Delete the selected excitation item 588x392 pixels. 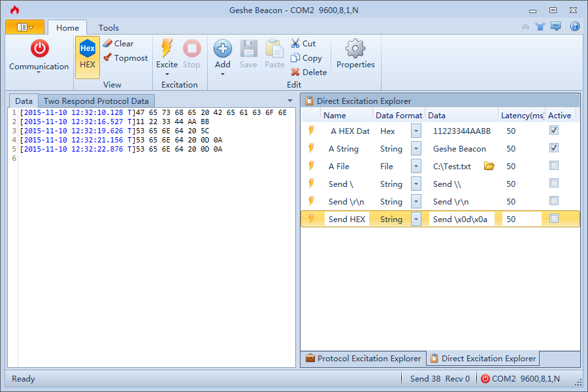click(x=309, y=72)
